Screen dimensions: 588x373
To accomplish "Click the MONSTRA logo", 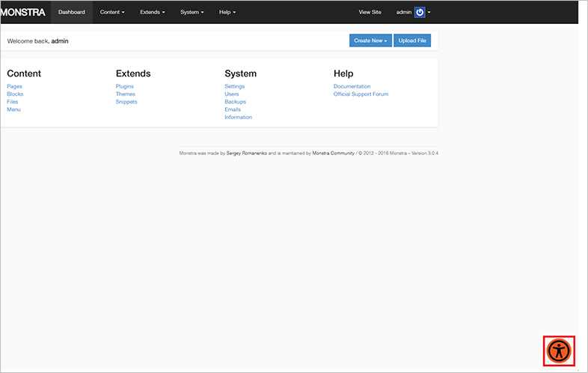I will [x=22, y=13].
